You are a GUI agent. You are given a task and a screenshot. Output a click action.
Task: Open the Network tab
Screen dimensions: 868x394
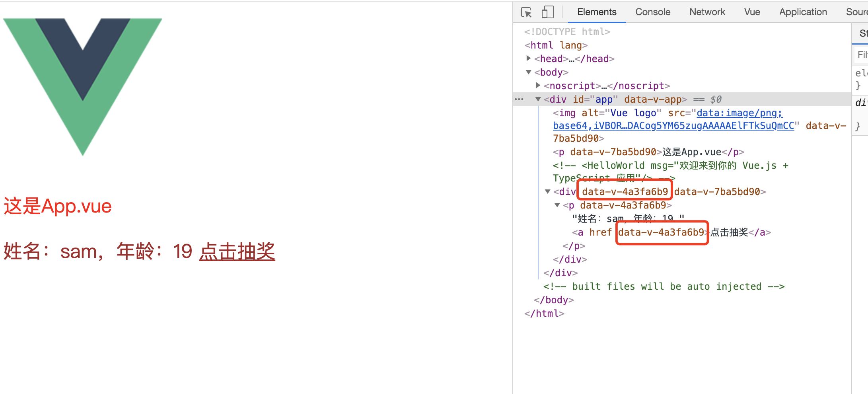point(707,12)
